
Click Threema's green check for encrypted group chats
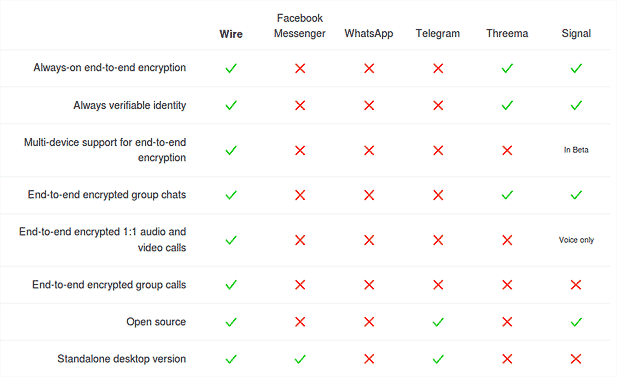(507, 195)
